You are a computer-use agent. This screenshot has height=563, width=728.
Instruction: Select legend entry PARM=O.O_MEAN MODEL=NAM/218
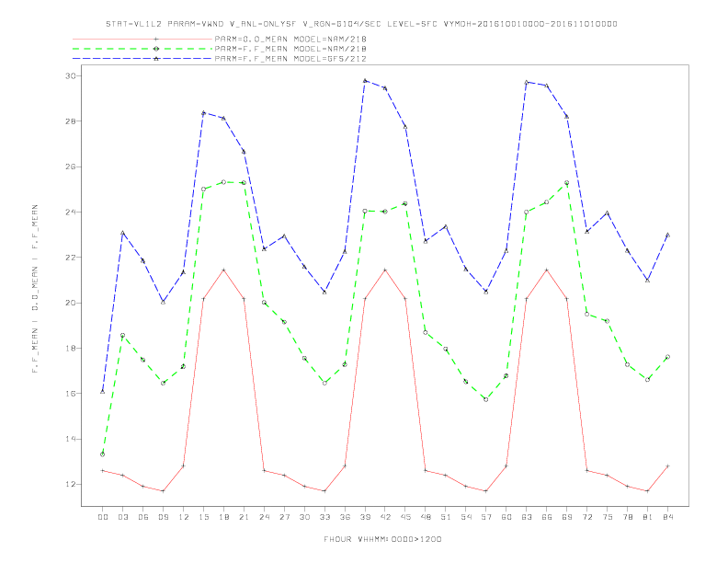pyautogui.click(x=290, y=39)
